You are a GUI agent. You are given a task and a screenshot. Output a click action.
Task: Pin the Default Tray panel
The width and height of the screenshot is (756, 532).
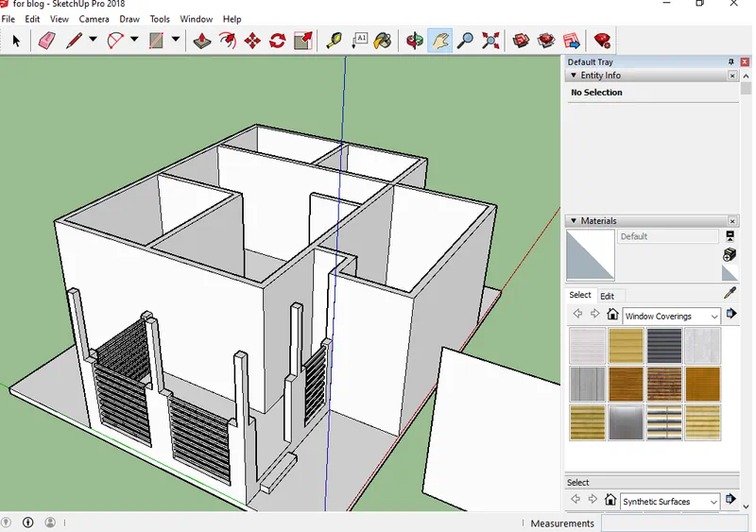coord(730,62)
